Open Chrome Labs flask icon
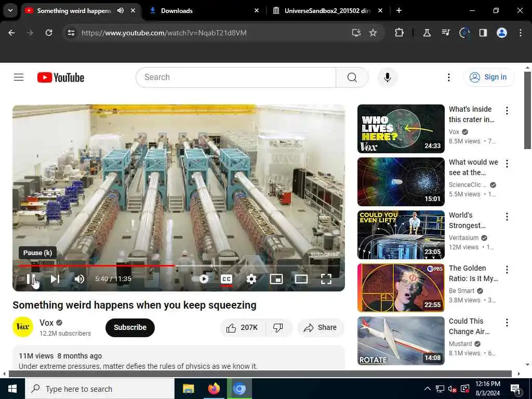 pyautogui.click(x=427, y=33)
